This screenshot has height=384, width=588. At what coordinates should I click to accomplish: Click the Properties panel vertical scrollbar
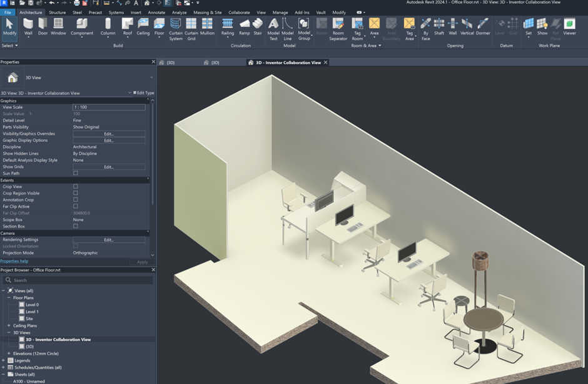151,150
